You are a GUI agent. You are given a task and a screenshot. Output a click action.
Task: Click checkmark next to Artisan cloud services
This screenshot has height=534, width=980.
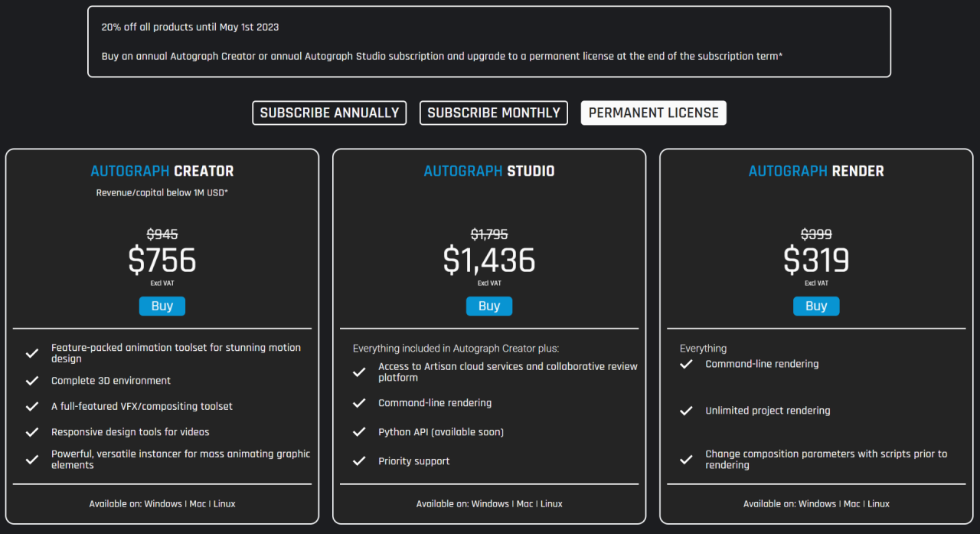[x=359, y=372]
